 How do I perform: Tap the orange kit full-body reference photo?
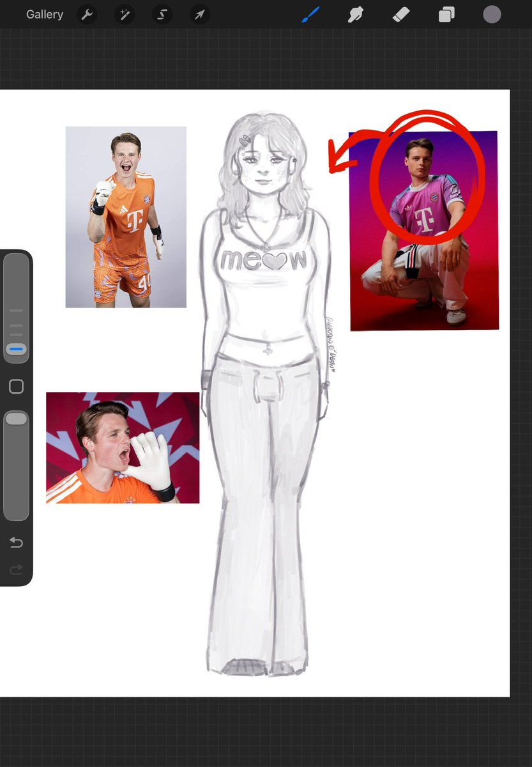[126, 217]
